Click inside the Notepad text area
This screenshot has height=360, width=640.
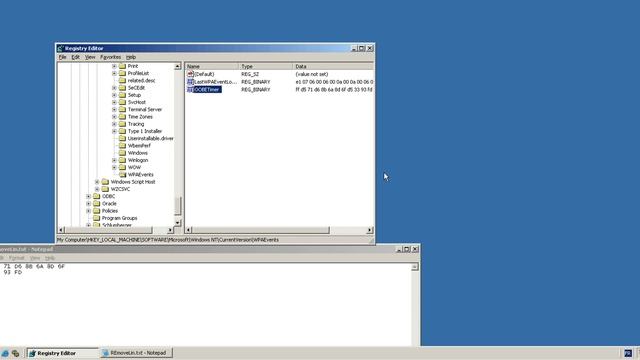pos(205,304)
